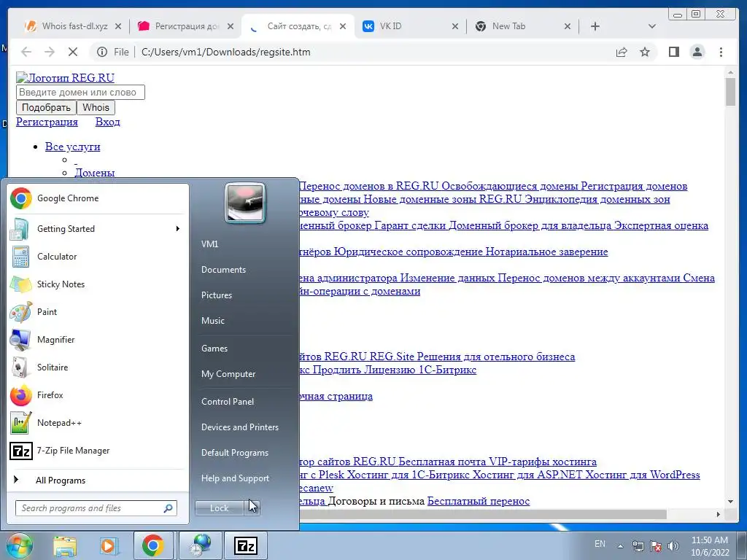Screen dimensions: 747x560
Task: Launch Getting Started from Start menu
Action: tap(98, 229)
